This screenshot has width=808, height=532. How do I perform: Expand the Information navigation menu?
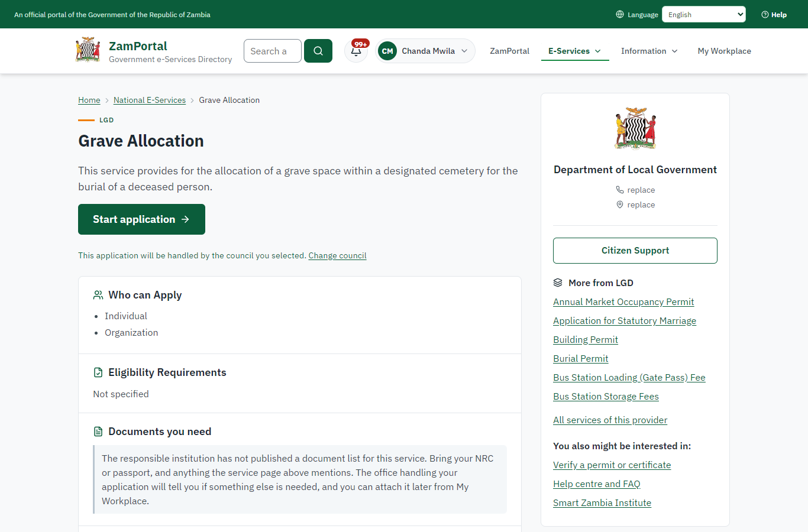point(649,51)
